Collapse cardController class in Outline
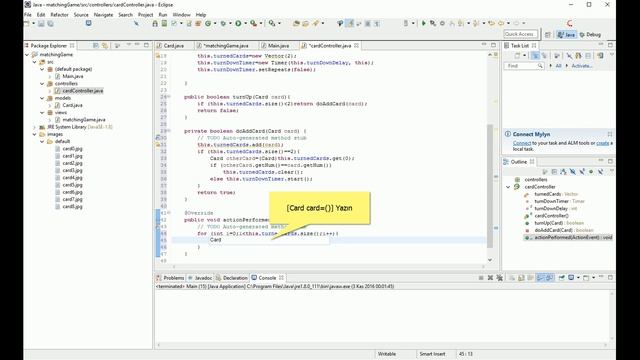The image size is (640, 360). pos(508,187)
